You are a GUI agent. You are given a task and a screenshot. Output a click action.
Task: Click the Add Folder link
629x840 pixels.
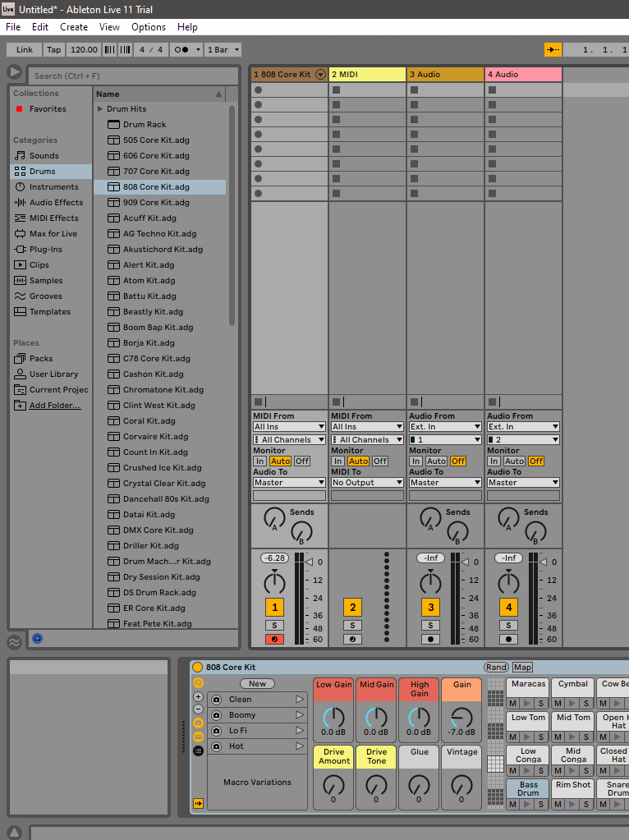point(55,405)
